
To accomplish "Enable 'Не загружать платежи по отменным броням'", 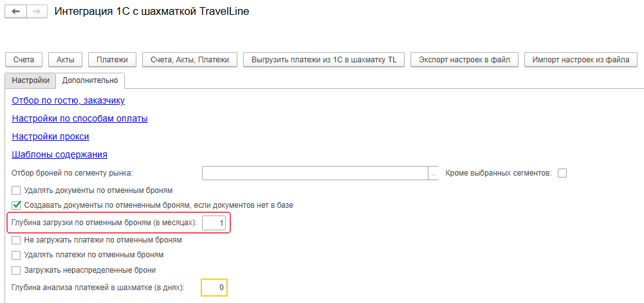I will [x=17, y=240].
